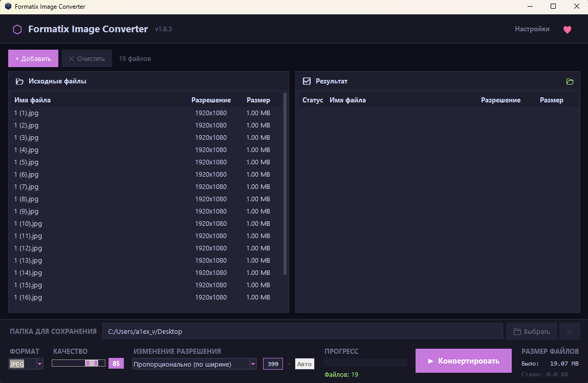Click the Файлов: 19 status text

tap(341, 374)
